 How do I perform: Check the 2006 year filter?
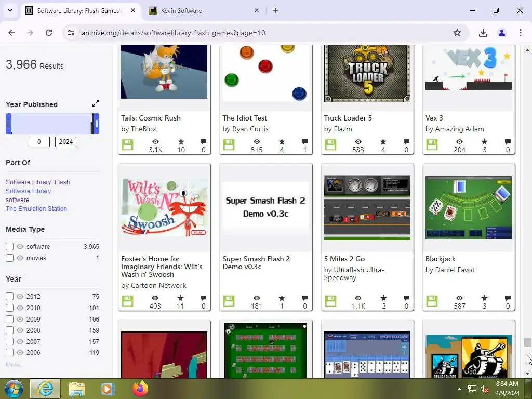tap(9, 353)
